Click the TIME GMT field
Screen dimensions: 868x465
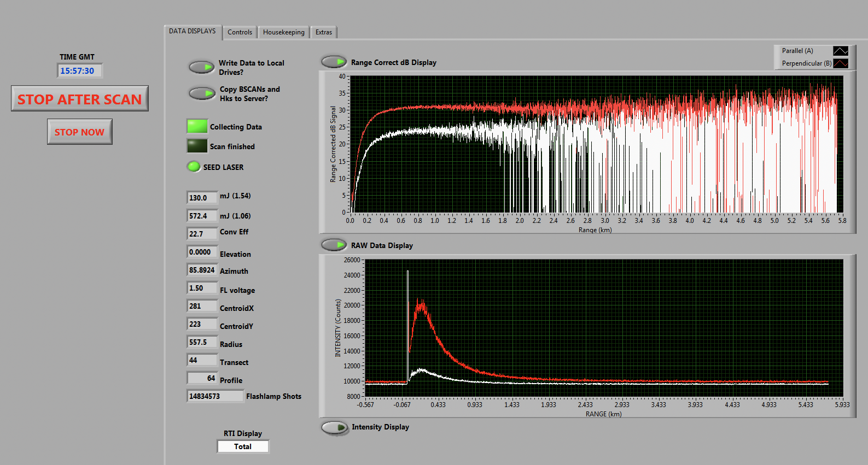coord(79,70)
